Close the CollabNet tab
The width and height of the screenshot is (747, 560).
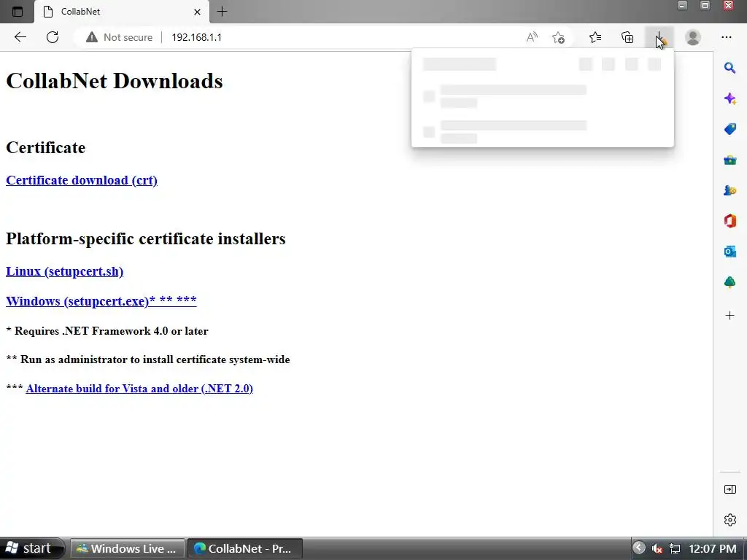pos(197,12)
